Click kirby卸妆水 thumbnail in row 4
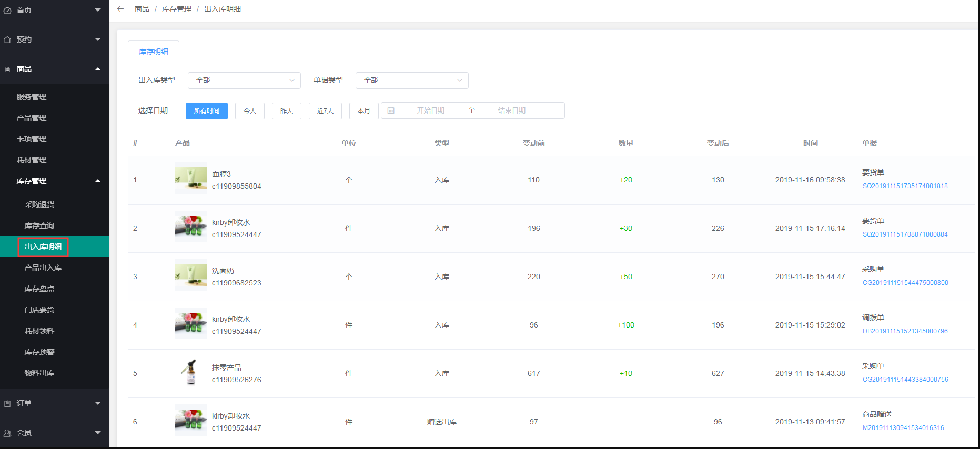Viewport: 980px width, 449px height. click(191, 324)
